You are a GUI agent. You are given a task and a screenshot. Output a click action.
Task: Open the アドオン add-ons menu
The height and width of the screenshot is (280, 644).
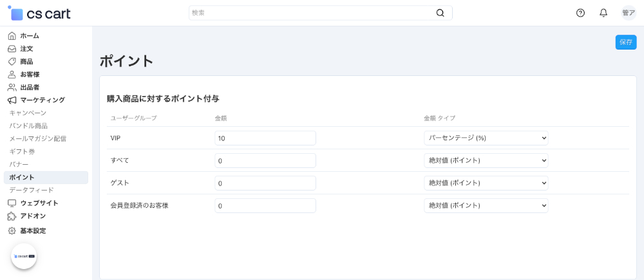click(x=32, y=216)
